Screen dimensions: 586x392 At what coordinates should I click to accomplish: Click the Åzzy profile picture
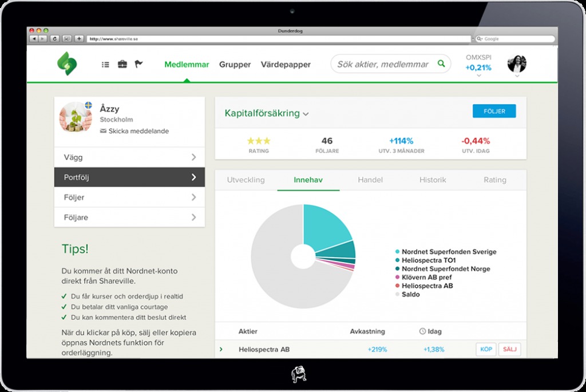[x=76, y=118]
